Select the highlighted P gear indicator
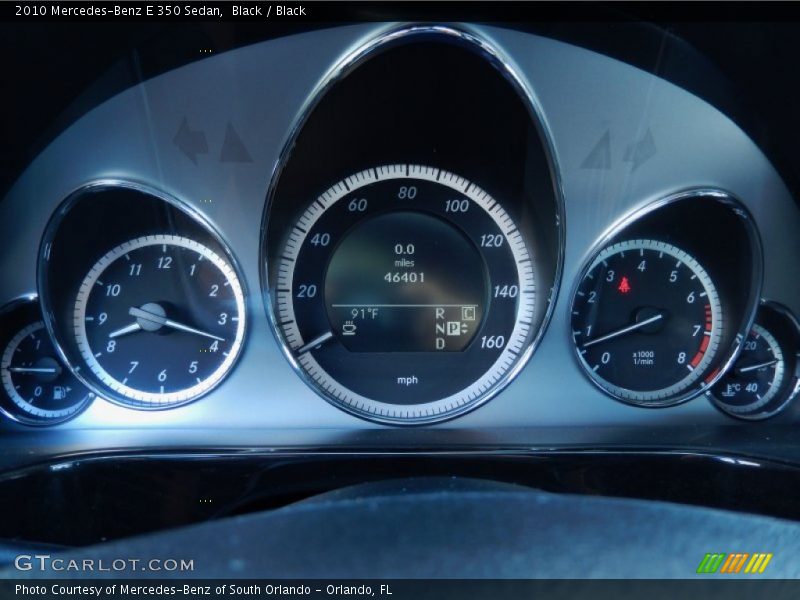Screen dimensions: 800x600 coord(453,328)
